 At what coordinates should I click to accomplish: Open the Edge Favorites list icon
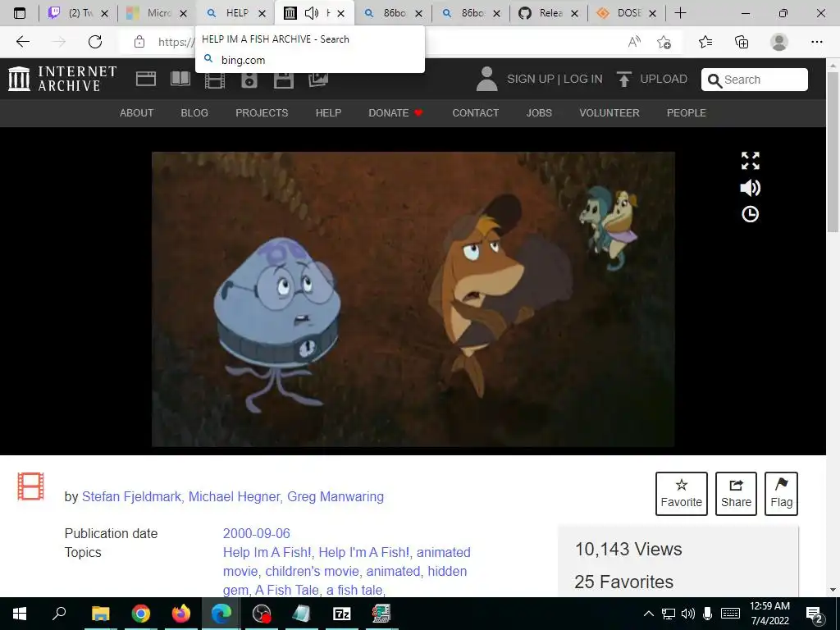(705, 42)
